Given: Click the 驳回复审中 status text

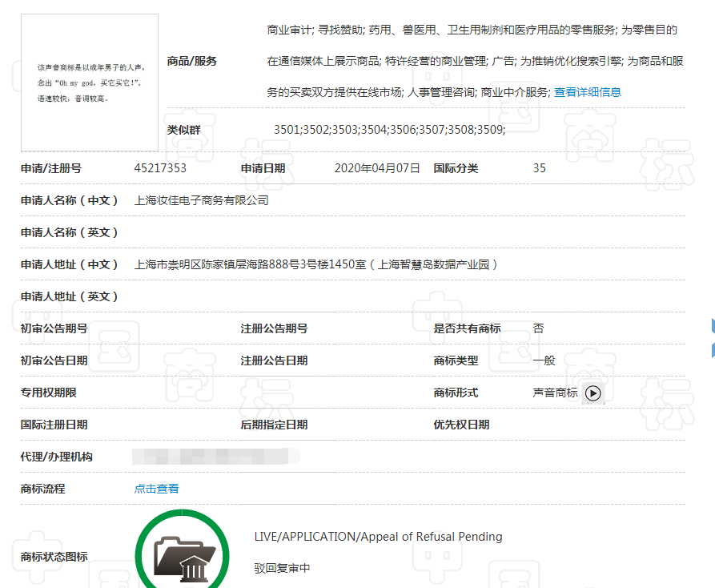Looking at the screenshot, I should point(282,569).
